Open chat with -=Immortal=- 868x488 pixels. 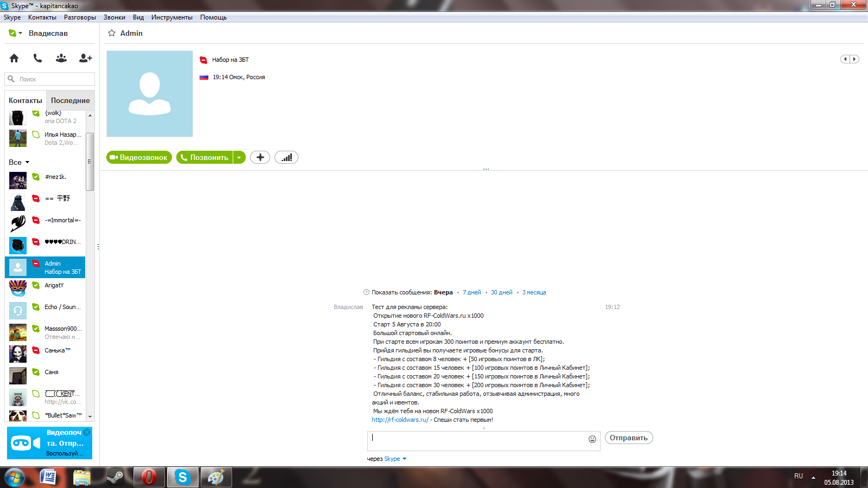[x=46, y=223]
